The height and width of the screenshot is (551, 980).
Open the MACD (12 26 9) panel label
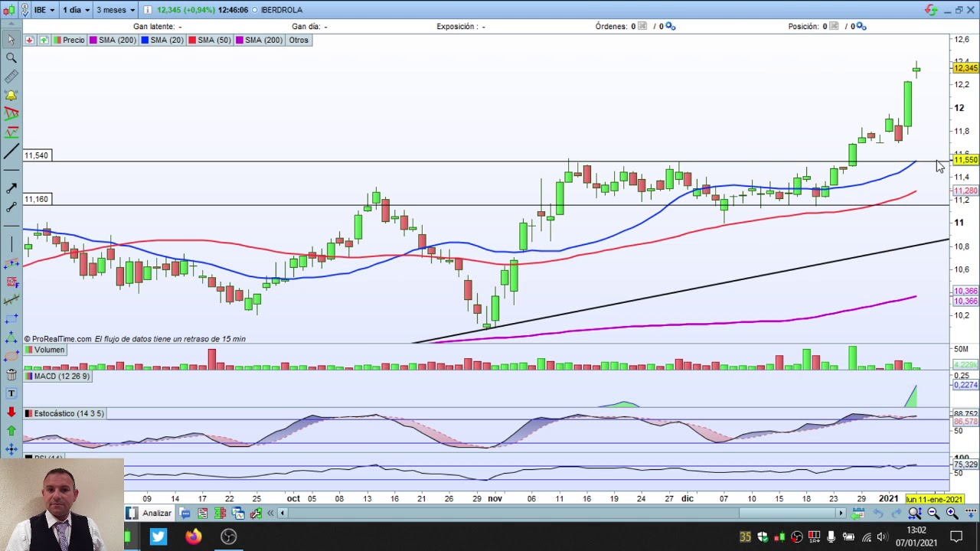click(x=57, y=377)
